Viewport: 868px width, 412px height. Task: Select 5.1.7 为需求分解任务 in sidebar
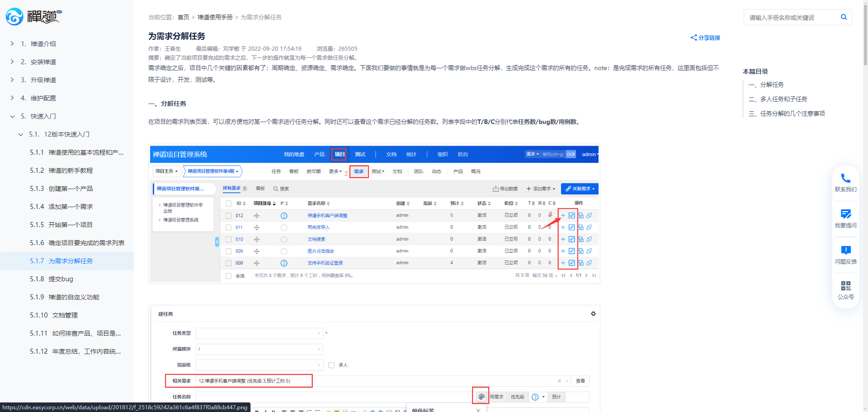point(61,261)
